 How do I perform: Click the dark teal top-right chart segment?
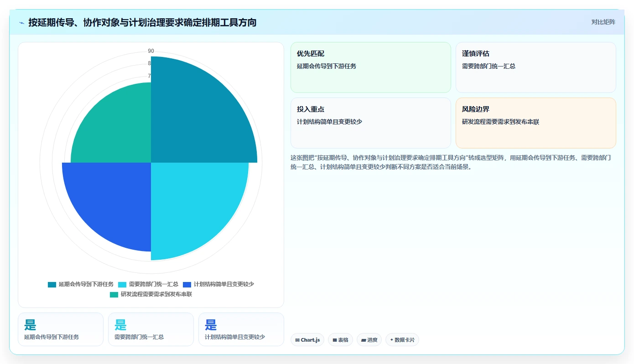[x=196, y=118]
